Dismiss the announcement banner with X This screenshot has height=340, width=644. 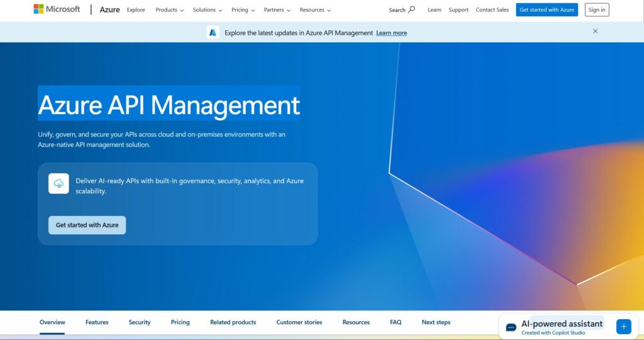[x=595, y=31]
